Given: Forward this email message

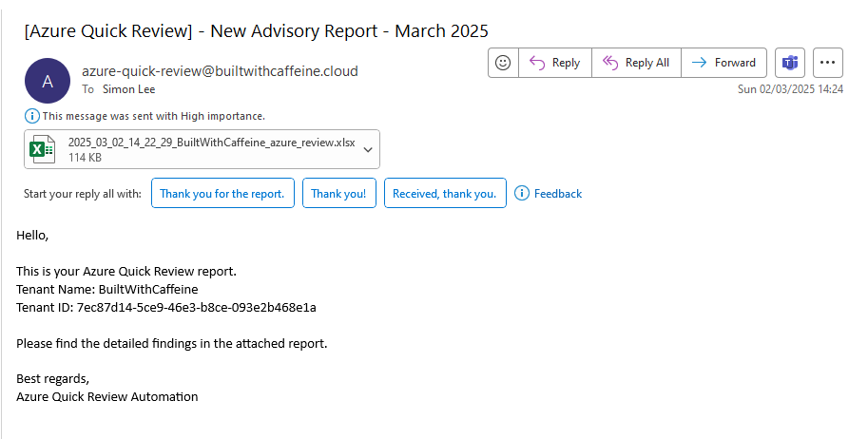Looking at the screenshot, I should 723,63.
